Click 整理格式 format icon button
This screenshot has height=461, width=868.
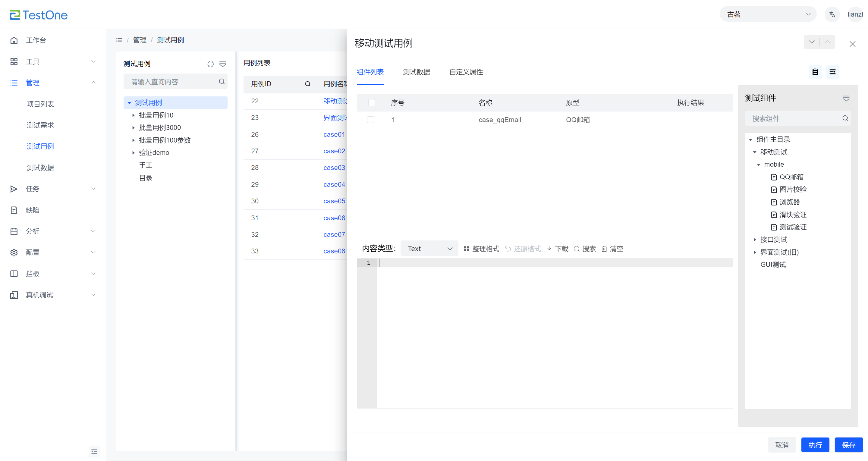coord(481,249)
